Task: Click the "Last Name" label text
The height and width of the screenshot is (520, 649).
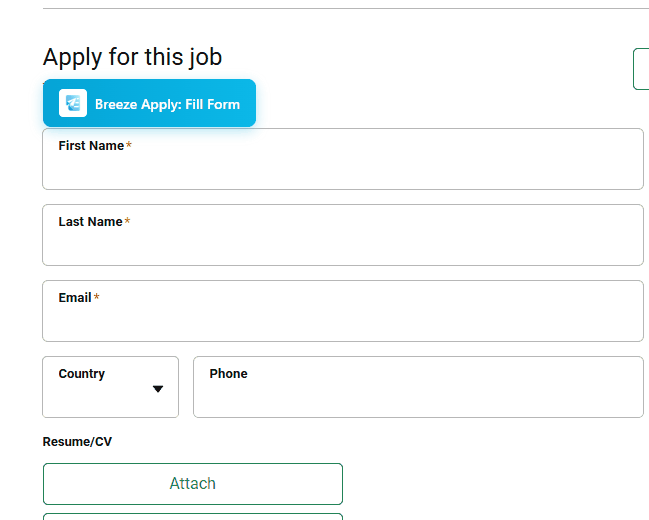Action: point(90,222)
